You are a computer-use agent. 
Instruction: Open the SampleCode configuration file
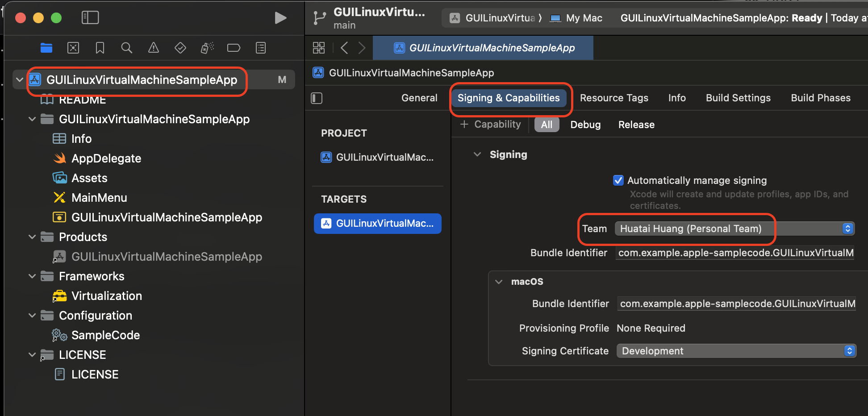click(x=105, y=335)
